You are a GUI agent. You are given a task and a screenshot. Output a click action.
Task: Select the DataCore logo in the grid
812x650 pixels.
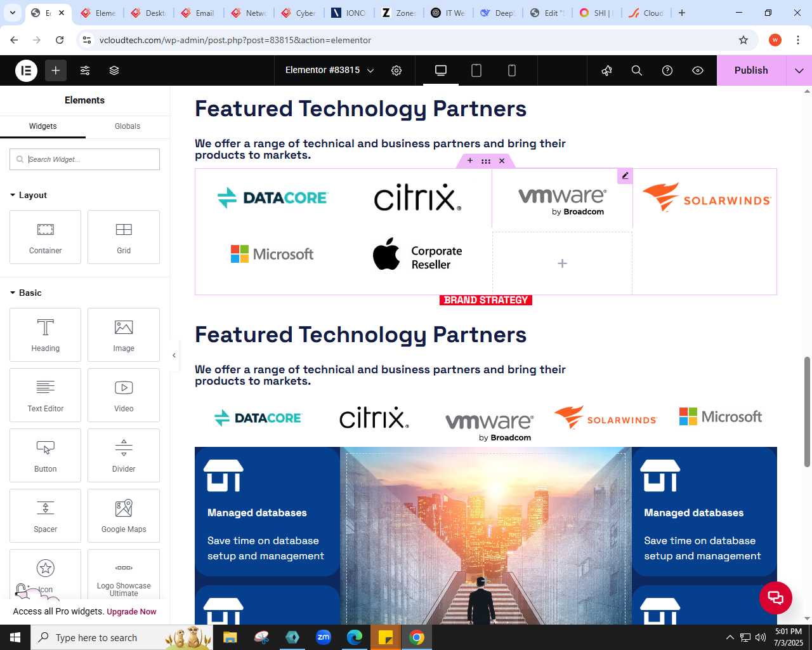click(x=272, y=197)
